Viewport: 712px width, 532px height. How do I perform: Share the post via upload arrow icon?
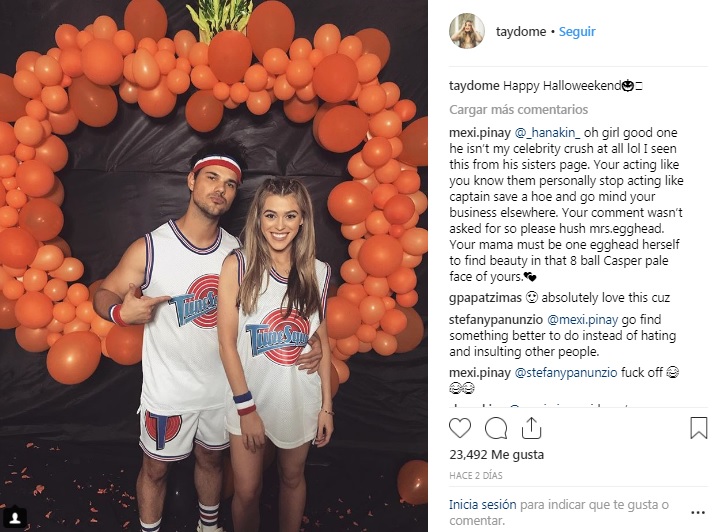[531, 428]
